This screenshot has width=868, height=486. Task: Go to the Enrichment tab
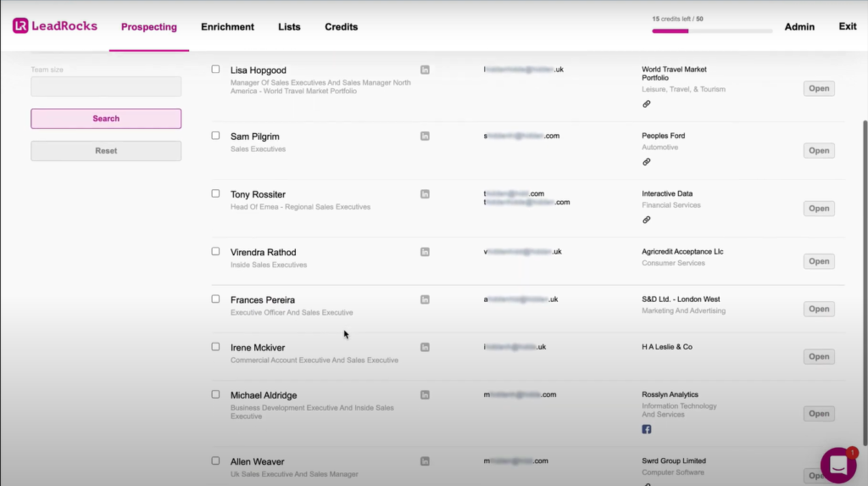[227, 27]
